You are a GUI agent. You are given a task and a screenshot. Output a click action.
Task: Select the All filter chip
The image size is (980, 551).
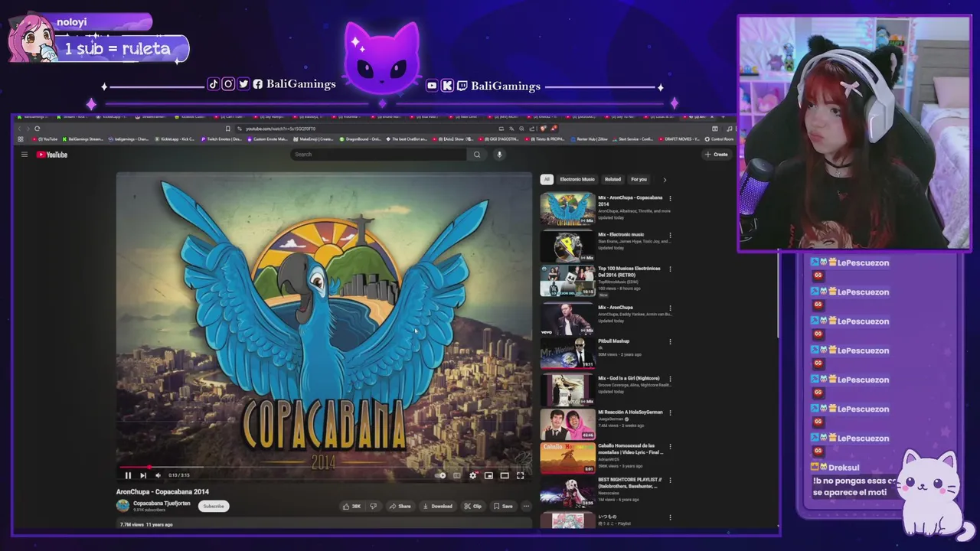click(547, 179)
